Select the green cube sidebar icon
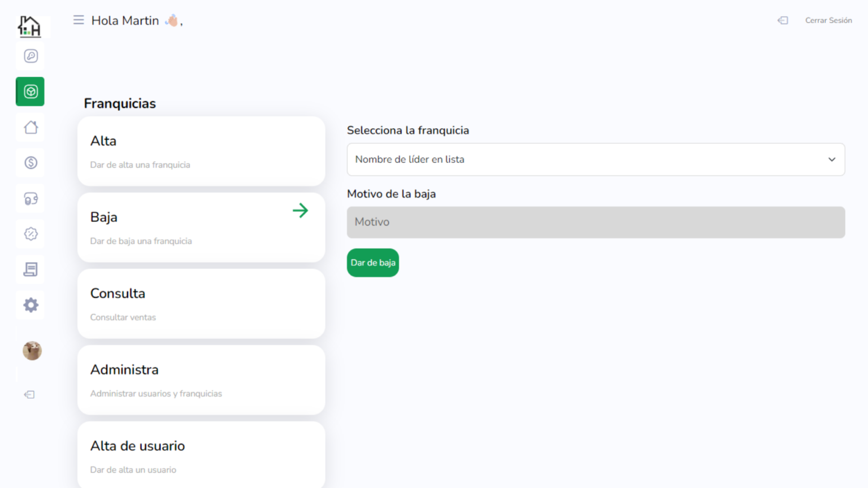 [x=31, y=91]
